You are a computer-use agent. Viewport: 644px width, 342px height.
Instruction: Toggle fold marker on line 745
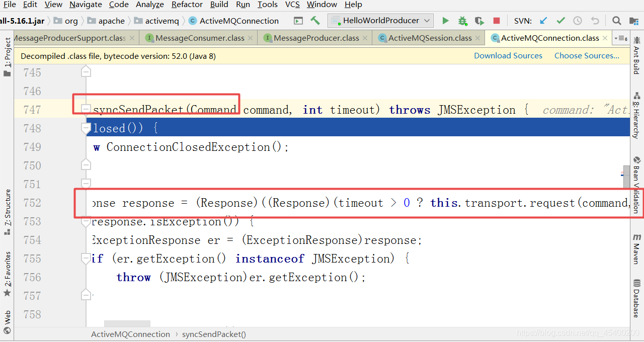pos(86,72)
